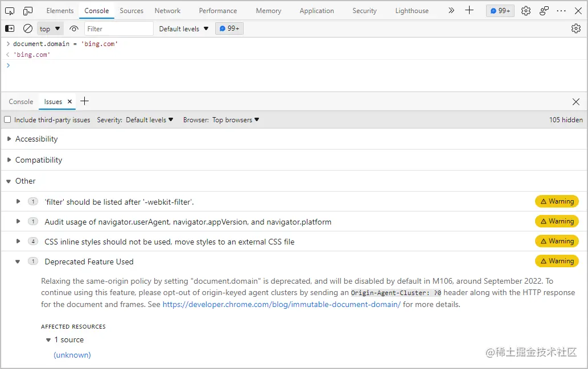
Task: Click the 'bing.com' console output line
Action: coord(31,55)
